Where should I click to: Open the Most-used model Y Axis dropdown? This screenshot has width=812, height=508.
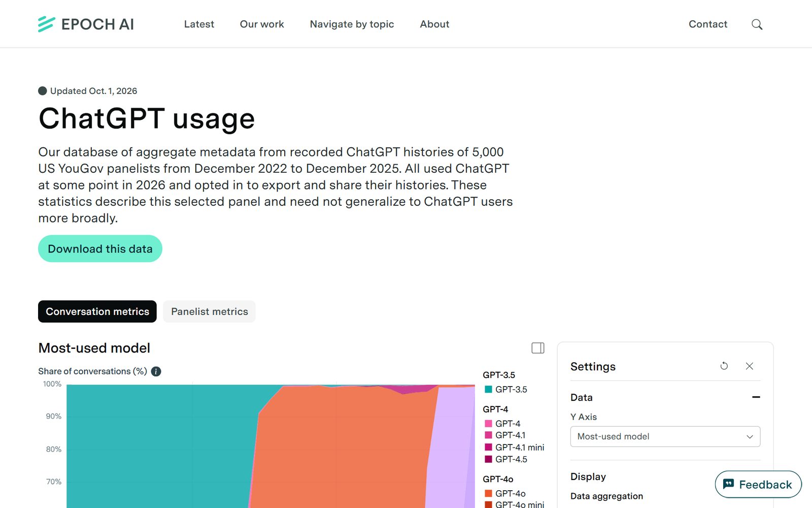(665, 436)
